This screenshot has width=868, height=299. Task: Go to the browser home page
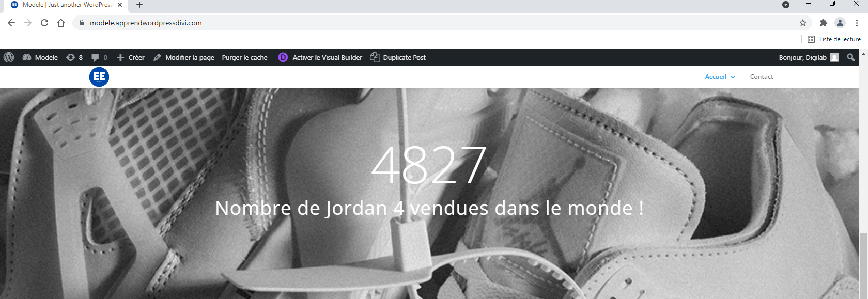[61, 23]
